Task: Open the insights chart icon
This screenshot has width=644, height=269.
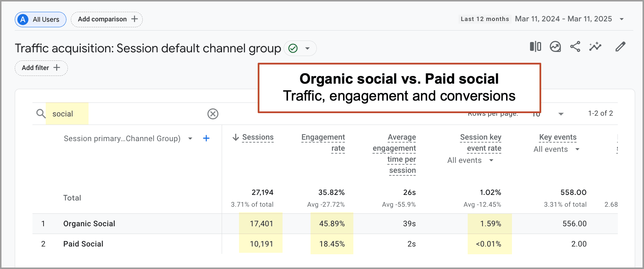Action: (x=555, y=46)
